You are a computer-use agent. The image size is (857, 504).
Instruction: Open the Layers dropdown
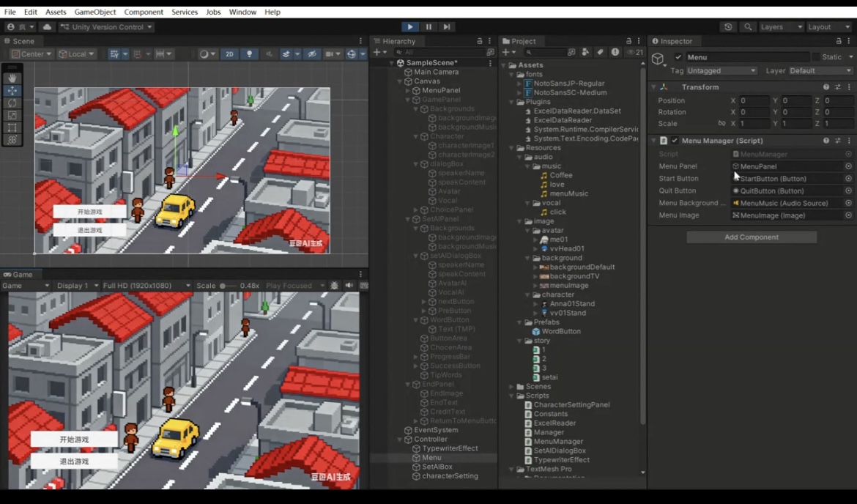tap(781, 27)
